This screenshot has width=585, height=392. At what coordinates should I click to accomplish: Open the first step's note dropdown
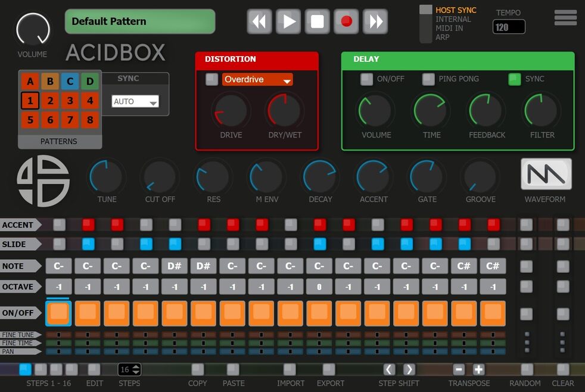(x=58, y=266)
